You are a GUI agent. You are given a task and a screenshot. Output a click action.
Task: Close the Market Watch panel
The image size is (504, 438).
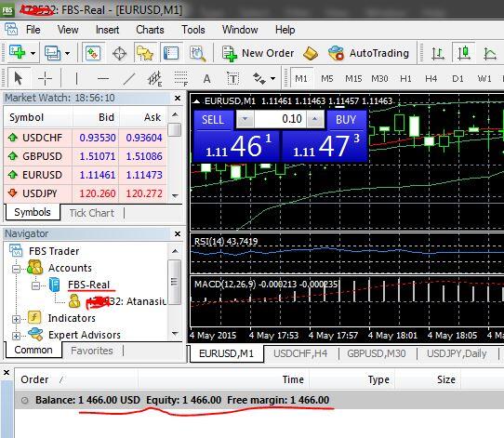178,98
